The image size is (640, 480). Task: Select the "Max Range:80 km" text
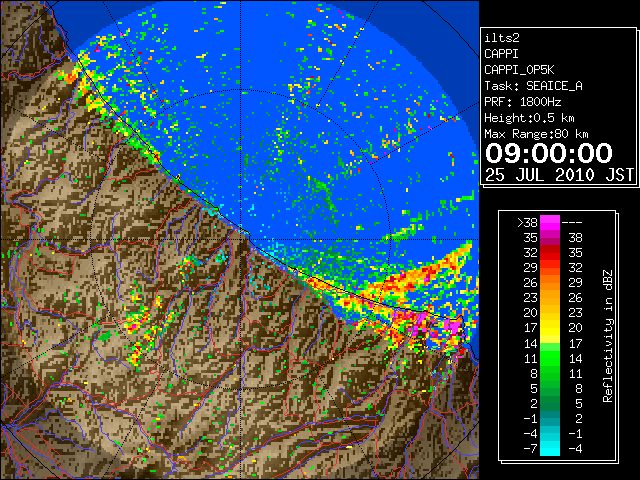(x=536, y=134)
